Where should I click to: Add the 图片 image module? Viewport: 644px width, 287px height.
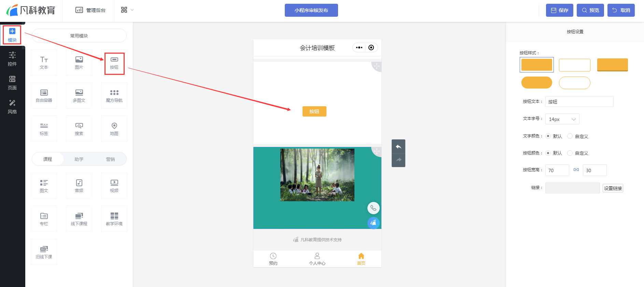(x=79, y=63)
